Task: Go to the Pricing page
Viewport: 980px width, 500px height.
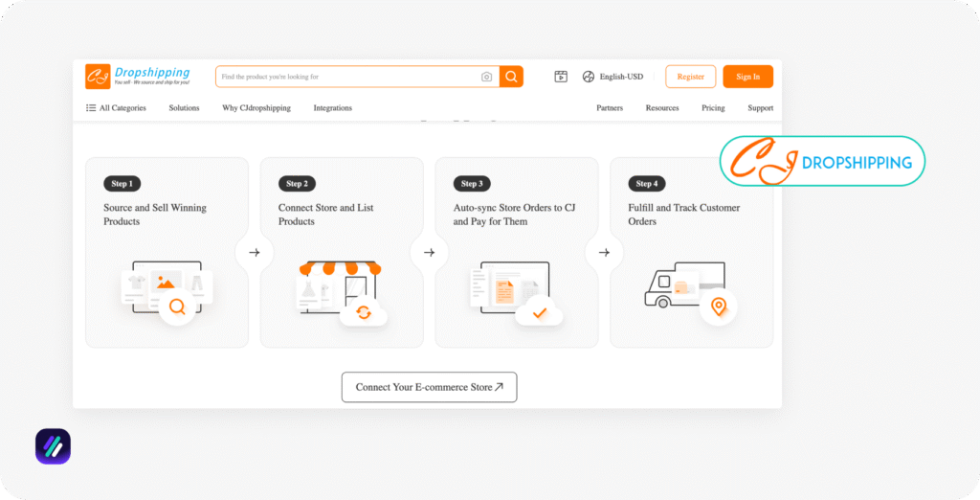Action: 713,108
